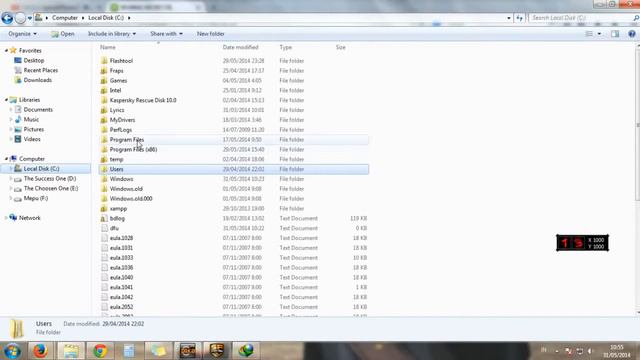Viewport: 640px width, 360px height.
Task: Open Desktop under Favorites
Action: pyautogui.click(x=34, y=60)
